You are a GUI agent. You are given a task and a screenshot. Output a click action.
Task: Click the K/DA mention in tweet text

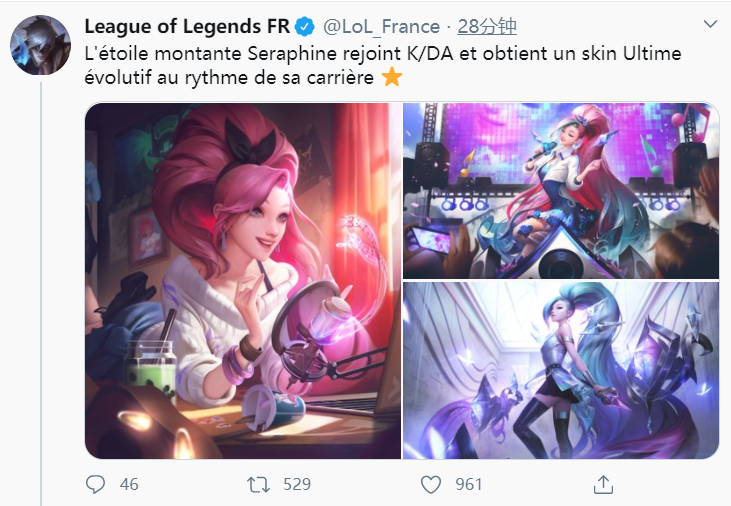tap(430, 54)
